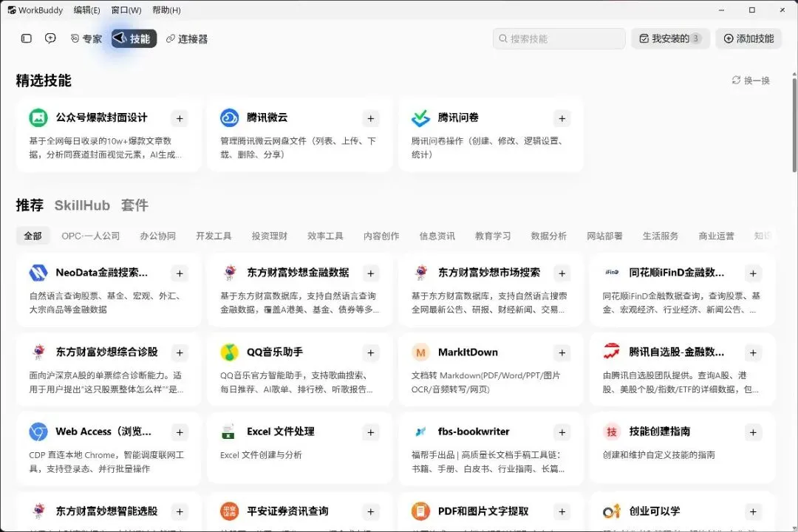Click the 添加技能 button
The width and height of the screenshot is (798, 532).
pos(748,38)
